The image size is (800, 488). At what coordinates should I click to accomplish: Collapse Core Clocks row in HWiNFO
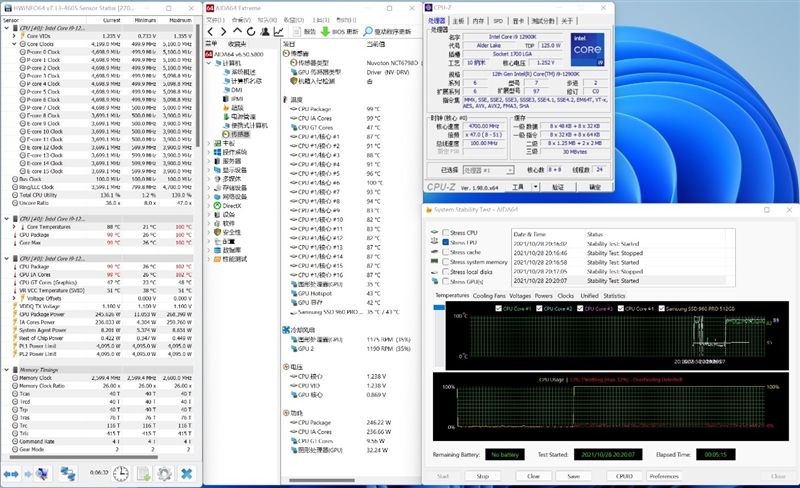tap(14, 44)
